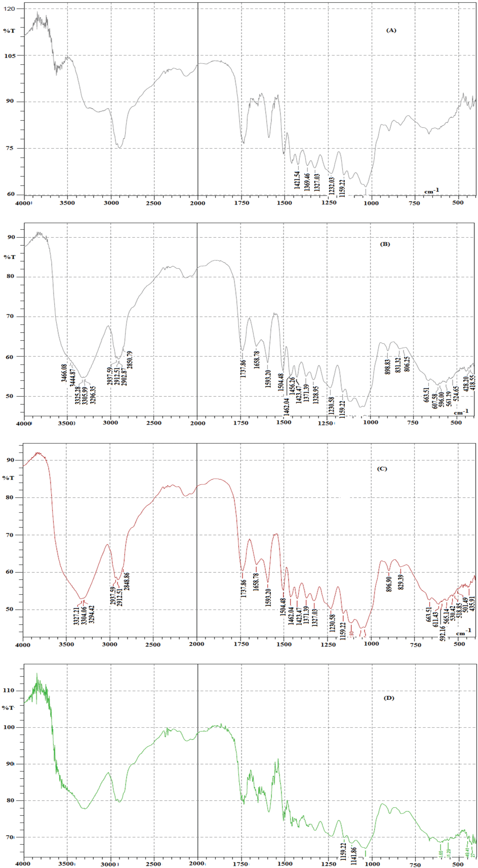Select peak label 1328.95 in spectrum B

[x=315, y=395]
